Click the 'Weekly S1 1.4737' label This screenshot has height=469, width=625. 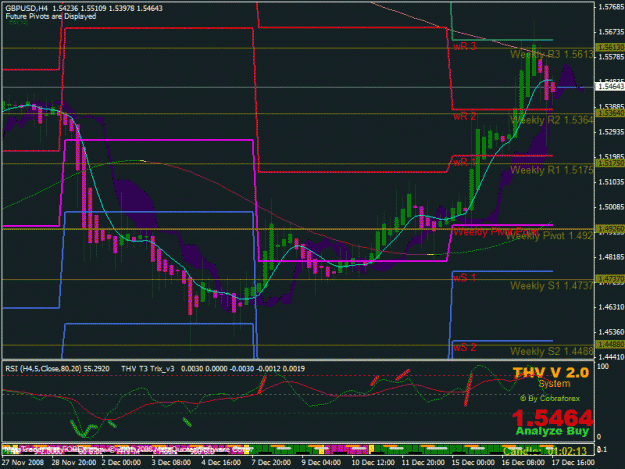point(552,286)
